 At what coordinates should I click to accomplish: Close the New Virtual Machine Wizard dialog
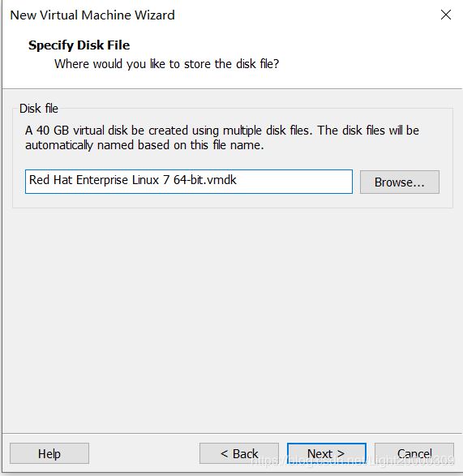[x=446, y=15]
